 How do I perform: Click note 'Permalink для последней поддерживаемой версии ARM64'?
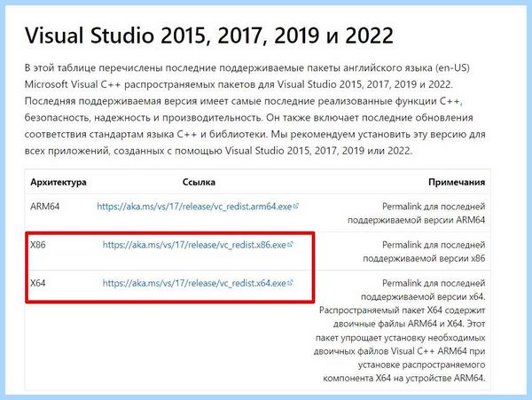pos(417,213)
